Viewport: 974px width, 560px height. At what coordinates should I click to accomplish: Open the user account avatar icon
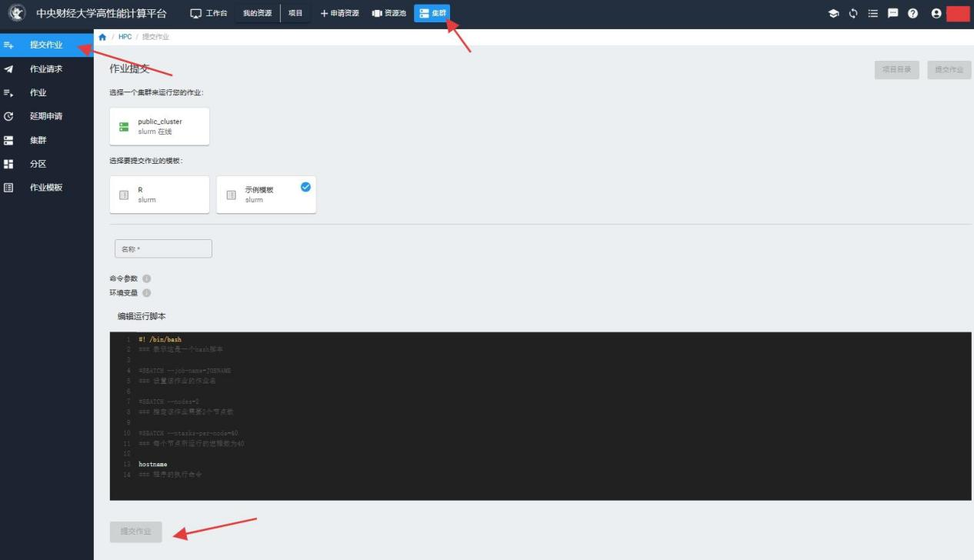coord(936,13)
